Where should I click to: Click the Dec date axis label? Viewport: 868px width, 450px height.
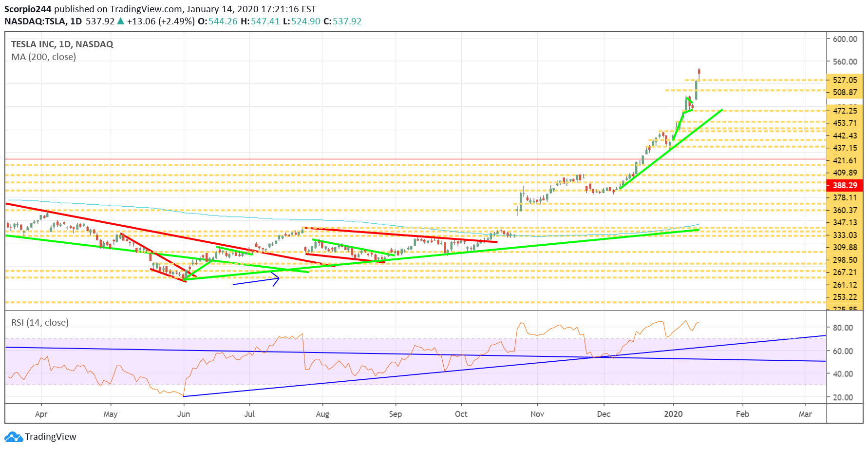tap(604, 414)
